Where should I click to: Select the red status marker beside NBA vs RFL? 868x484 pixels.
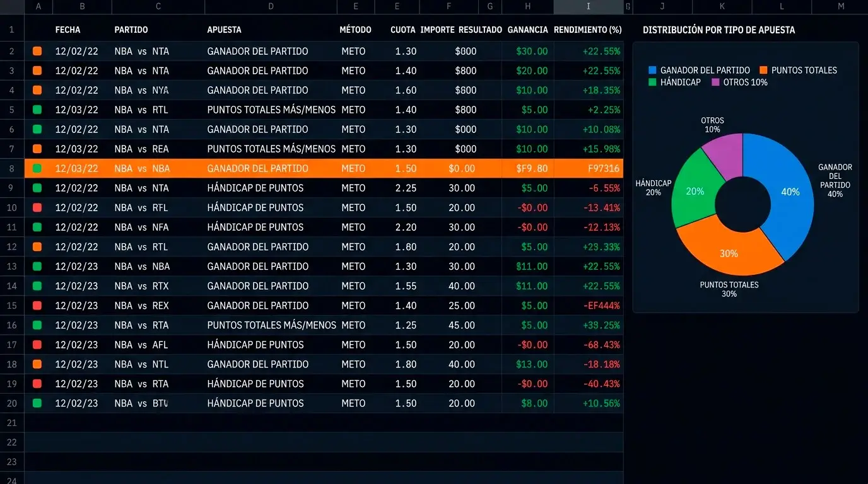pos(37,207)
